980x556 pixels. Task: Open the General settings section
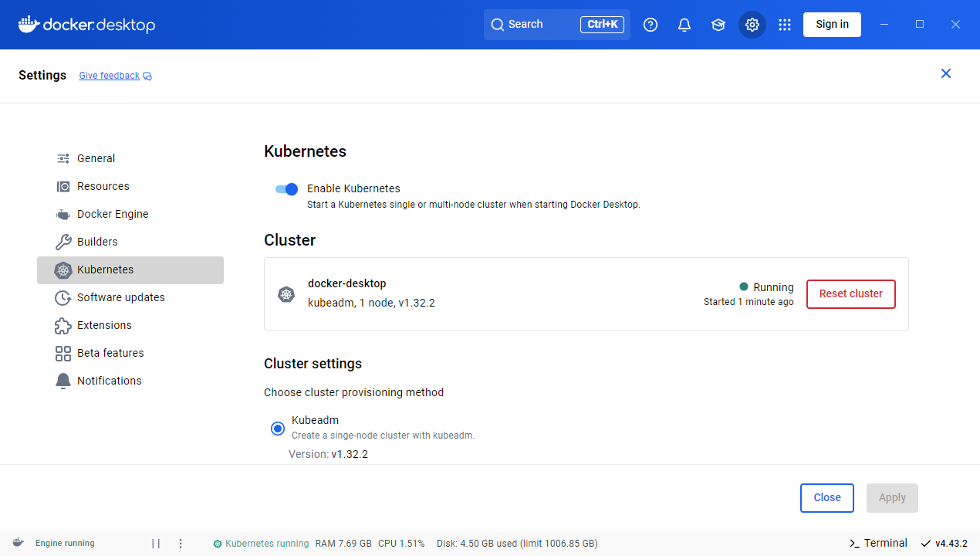pyautogui.click(x=130, y=158)
